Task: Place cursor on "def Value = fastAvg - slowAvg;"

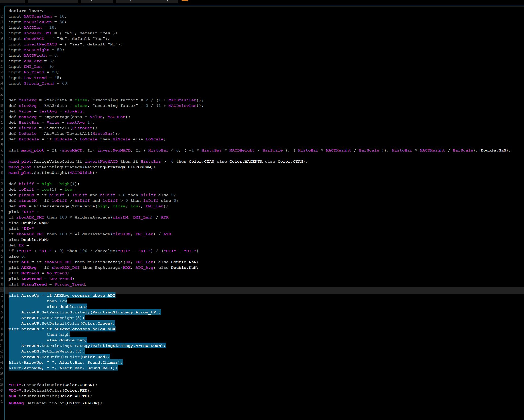Action: 46,111
